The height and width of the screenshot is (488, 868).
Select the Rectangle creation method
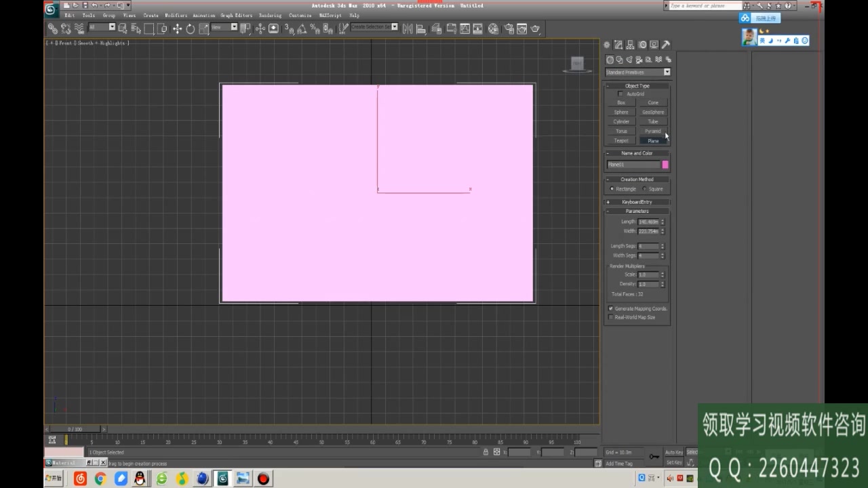tap(612, 189)
